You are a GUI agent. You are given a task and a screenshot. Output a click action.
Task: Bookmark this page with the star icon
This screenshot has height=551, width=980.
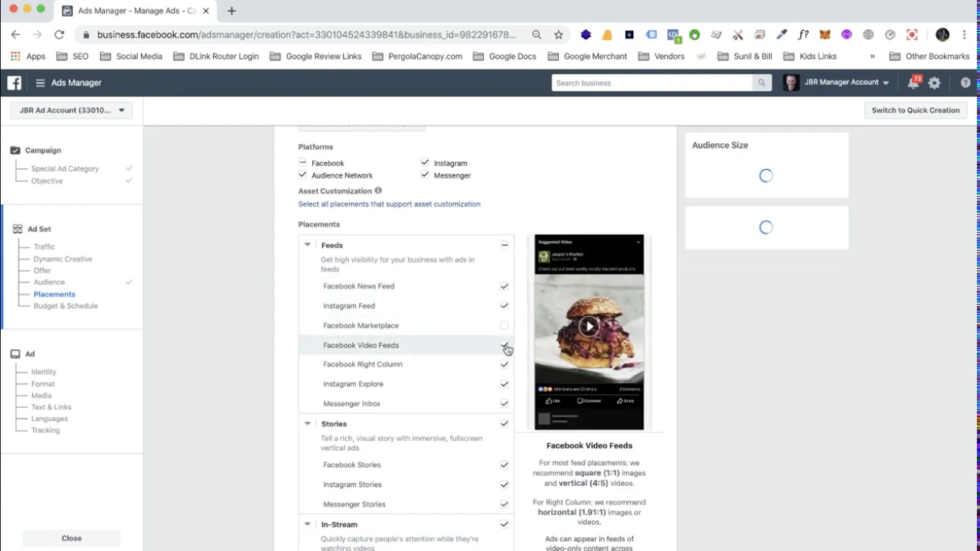[558, 34]
